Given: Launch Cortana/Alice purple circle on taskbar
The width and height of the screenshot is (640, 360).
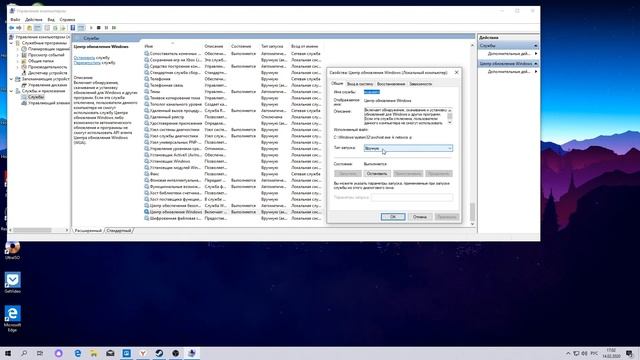Looking at the screenshot, I should [59, 353].
